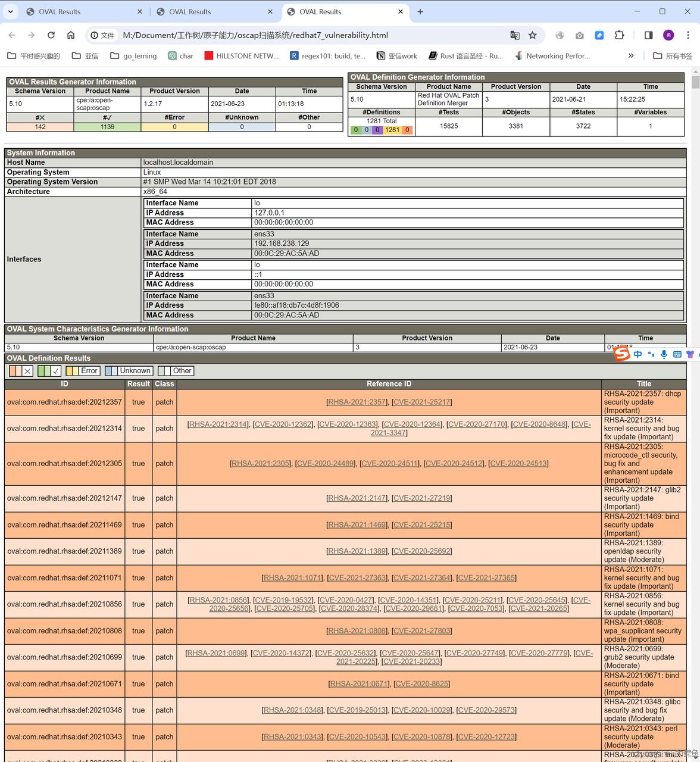Open the CVE-2020-10543 link
This screenshot has height=762, width=700.
357,736
